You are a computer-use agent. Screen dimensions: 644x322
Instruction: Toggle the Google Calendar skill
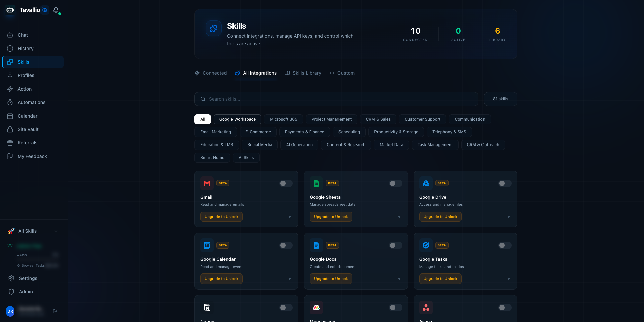286,245
